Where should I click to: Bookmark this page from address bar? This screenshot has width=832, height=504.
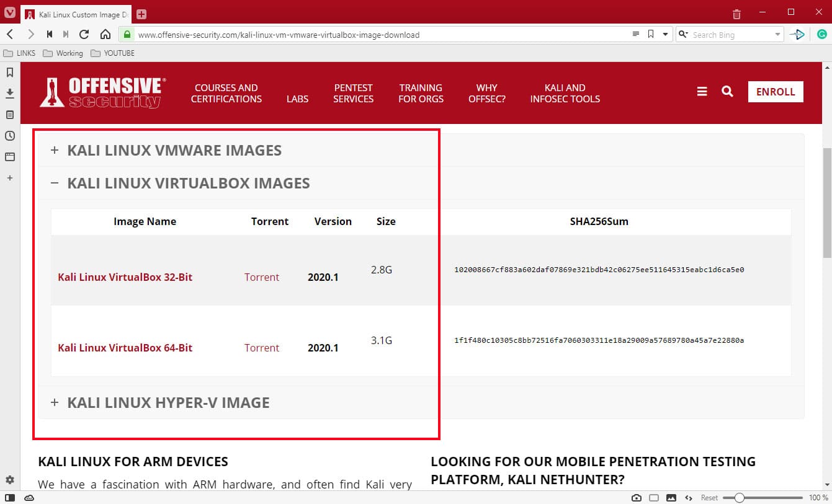click(x=651, y=34)
